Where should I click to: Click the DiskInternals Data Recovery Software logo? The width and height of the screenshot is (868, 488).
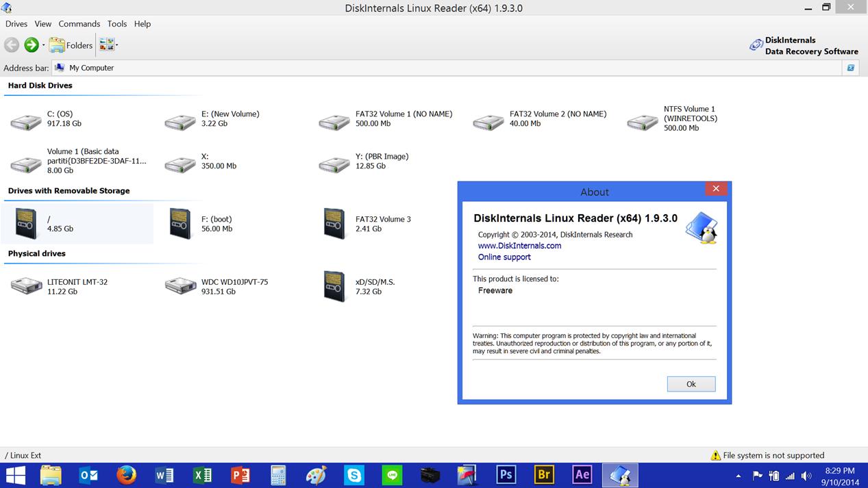[x=803, y=46]
